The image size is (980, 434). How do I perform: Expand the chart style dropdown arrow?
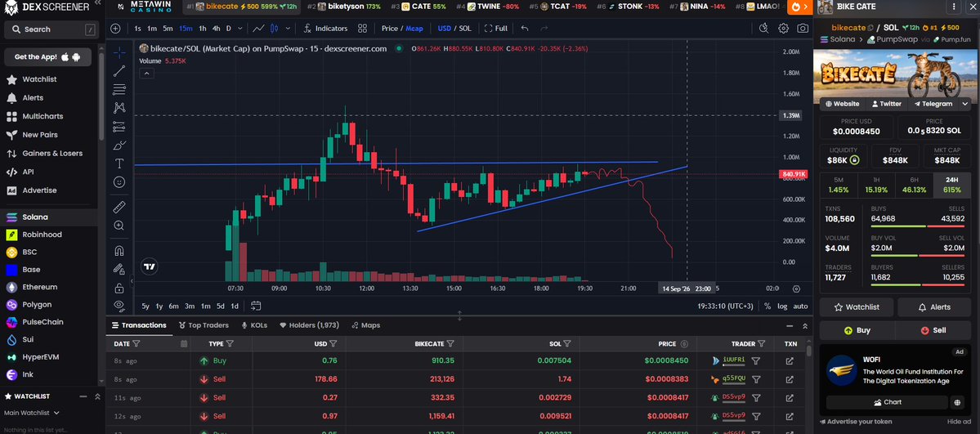pyautogui.click(x=288, y=28)
